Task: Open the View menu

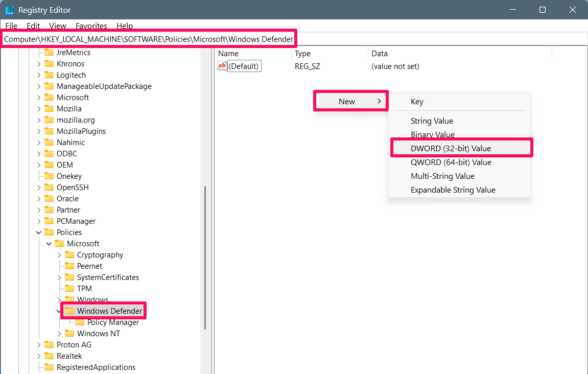Action: 57,26
